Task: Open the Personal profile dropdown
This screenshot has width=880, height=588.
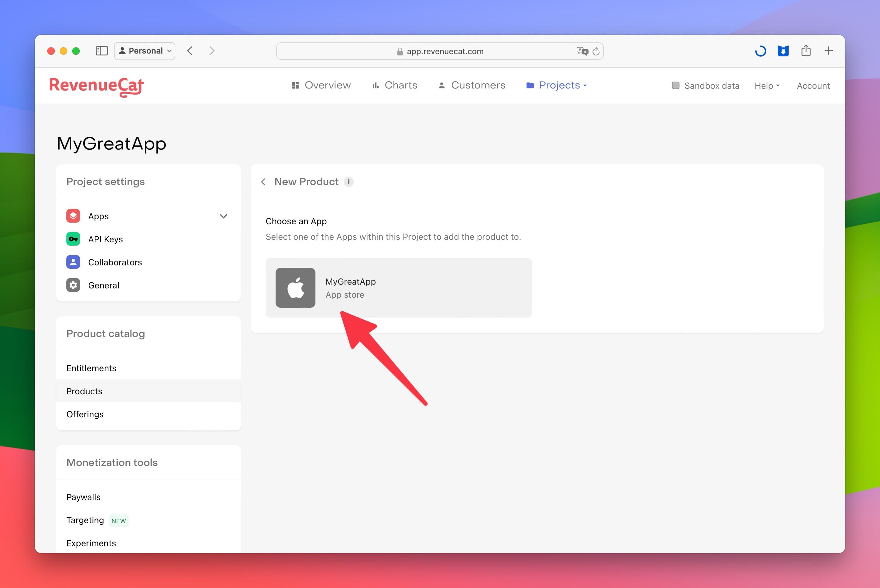Action: click(x=145, y=51)
